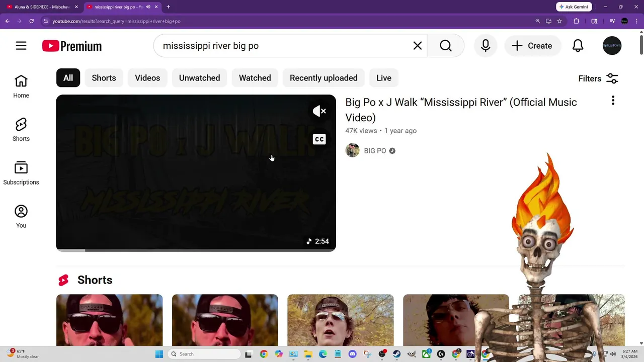Open the Windows Start menu
Image resolution: width=644 pixels, height=362 pixels.
[159, 354]
